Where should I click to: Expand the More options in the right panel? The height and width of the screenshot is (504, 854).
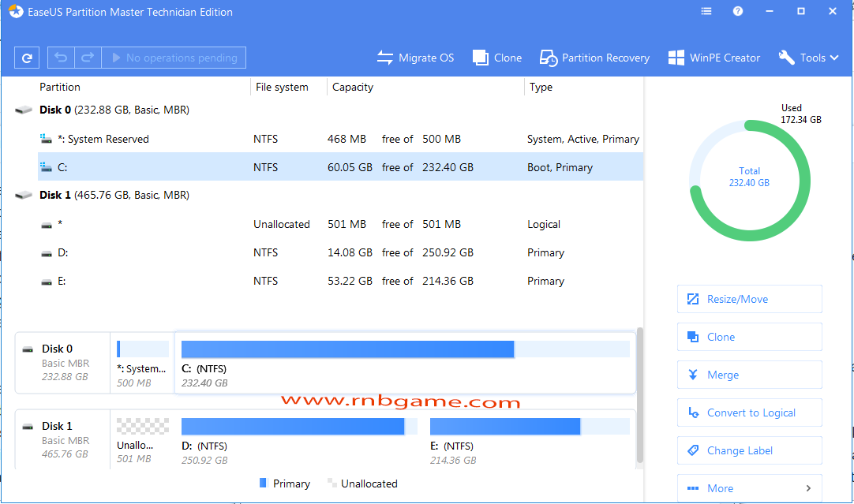tap(748, 488)
